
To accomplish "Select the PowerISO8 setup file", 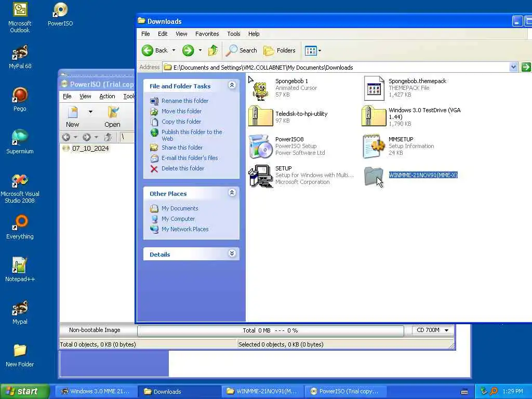I will click(x=261, y=147).
